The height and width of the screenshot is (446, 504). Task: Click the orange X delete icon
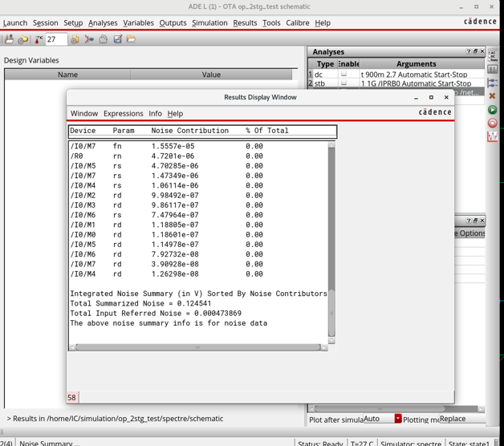coord(493,96)
